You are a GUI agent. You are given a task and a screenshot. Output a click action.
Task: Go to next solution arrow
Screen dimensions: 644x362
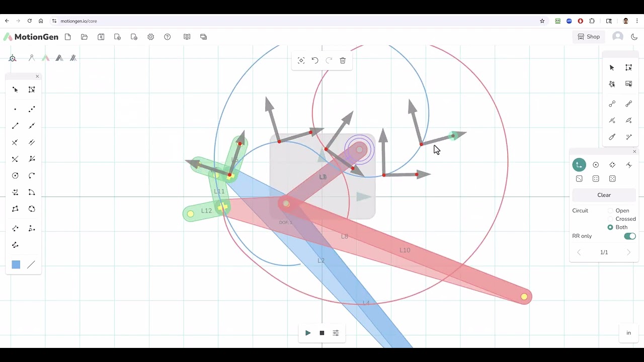pos(628,252)
